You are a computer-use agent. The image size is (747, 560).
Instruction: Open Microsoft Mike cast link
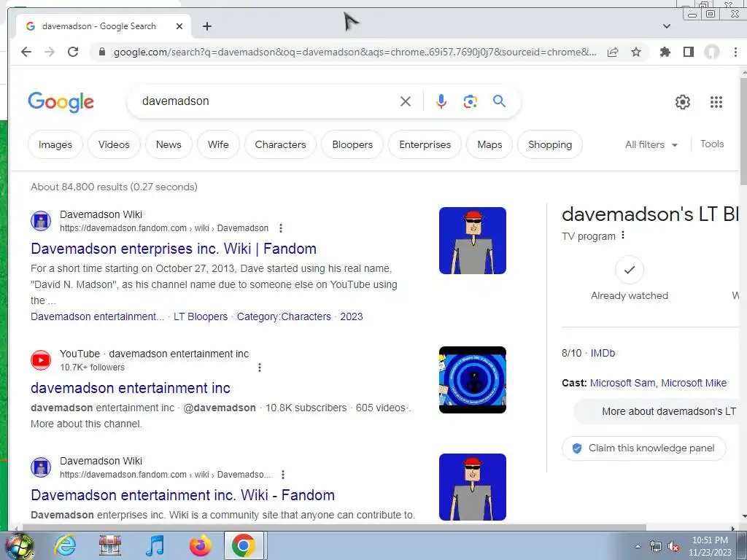(x=694, y=383)
